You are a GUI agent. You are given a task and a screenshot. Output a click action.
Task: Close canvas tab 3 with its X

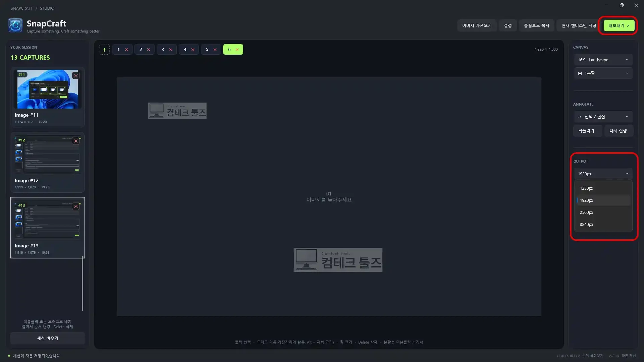(171, 50)
